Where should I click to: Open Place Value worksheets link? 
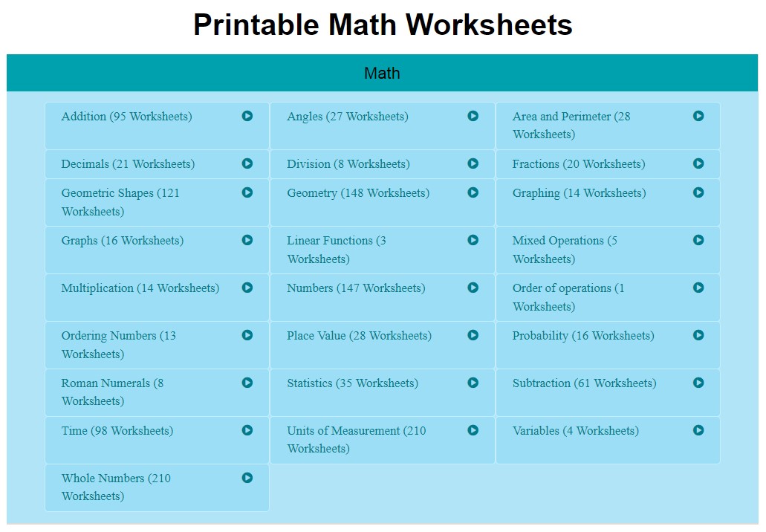pyautogui.click(x=359, y=336)
